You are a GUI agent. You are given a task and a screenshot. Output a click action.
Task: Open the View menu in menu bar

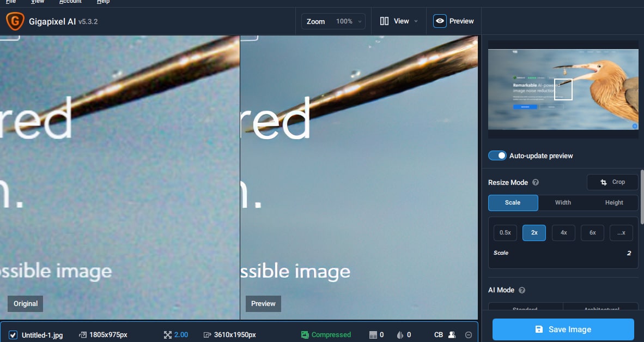(x=38, y=2)
